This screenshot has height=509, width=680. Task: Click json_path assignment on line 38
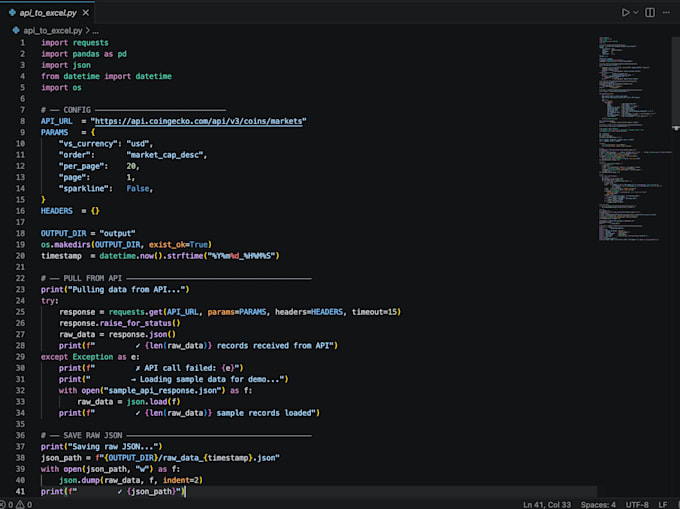[160, 458]
